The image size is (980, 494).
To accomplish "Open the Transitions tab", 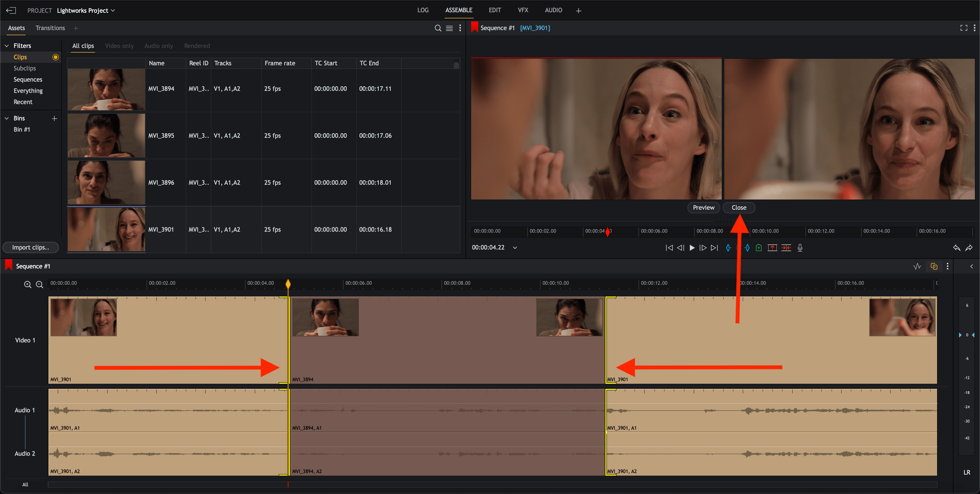I will pyautogui.click(x=50, y=28).
